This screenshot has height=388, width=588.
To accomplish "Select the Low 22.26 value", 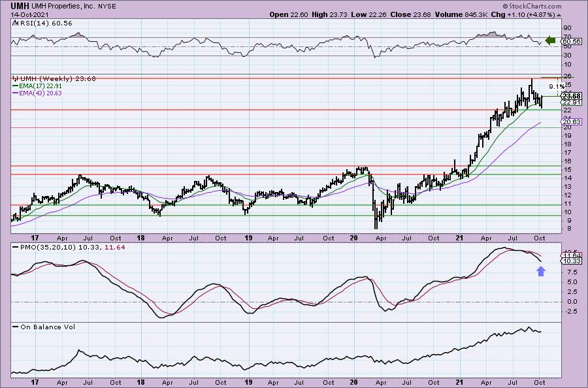I will pos(368,14).
